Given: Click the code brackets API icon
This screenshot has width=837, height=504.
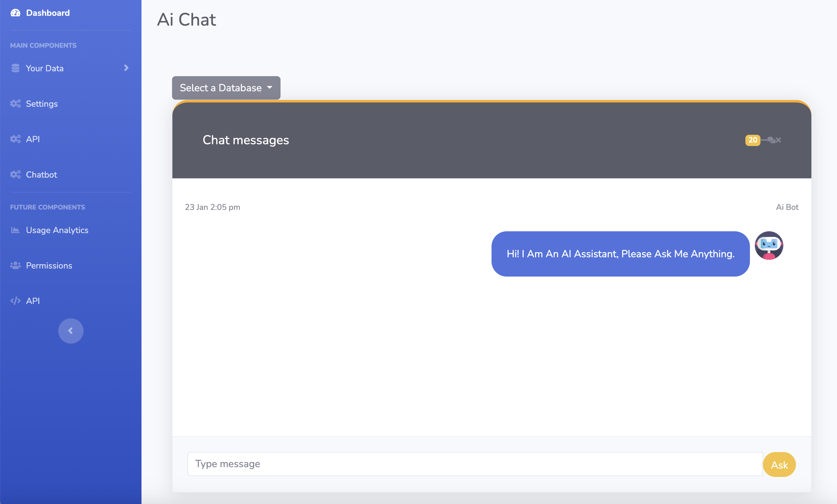Looking at the screenshot, I should [x=15, y=301].
